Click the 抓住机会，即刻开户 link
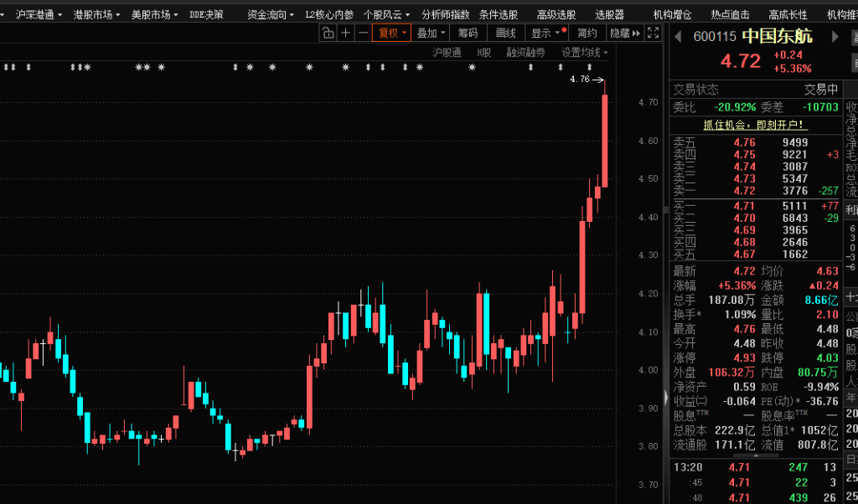The image size is (858, 504). pyautogui.click(x=754, y=125)
